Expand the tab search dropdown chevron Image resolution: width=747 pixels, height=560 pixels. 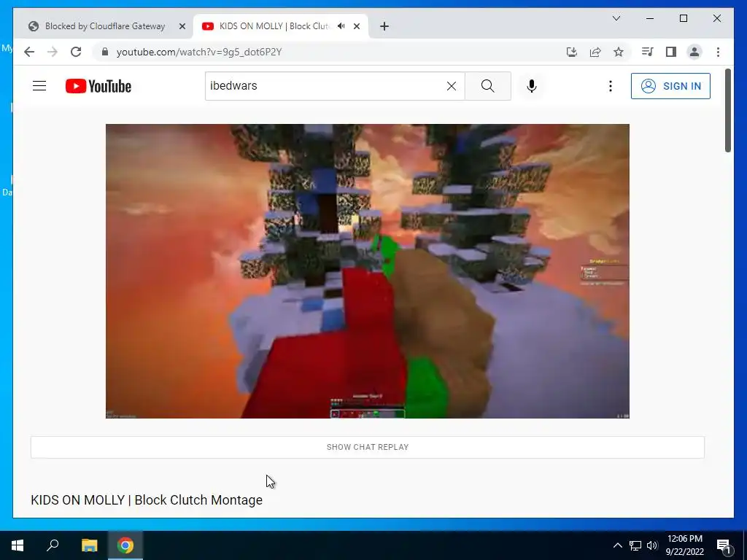[616, 18]
